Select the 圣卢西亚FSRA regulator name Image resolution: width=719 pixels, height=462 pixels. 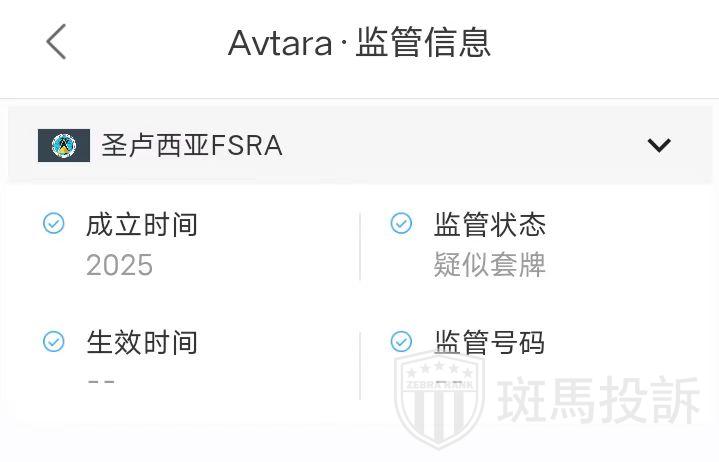tap(192, 146)
